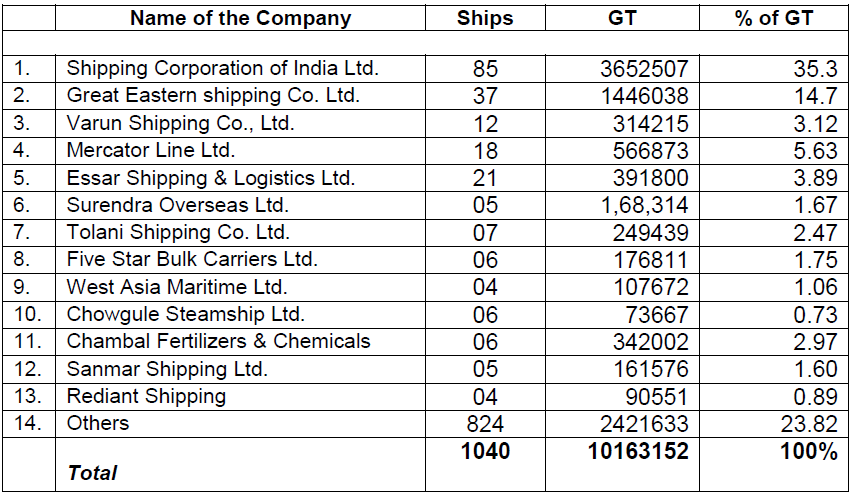This screenshot has height=496, width=853.
Task: Select the 'Others' row label
Action: pos(98,423)
